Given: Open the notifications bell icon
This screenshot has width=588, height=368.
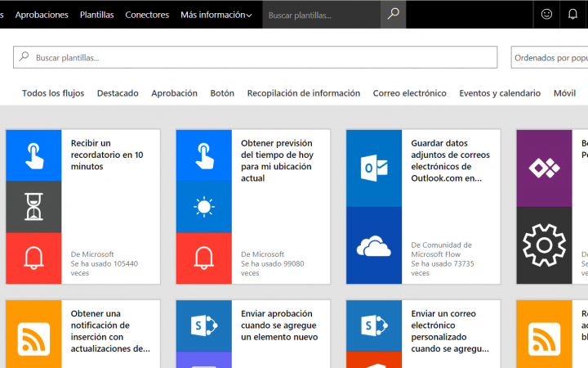Looking at the screenshot, I should click(x=572, y=14).
